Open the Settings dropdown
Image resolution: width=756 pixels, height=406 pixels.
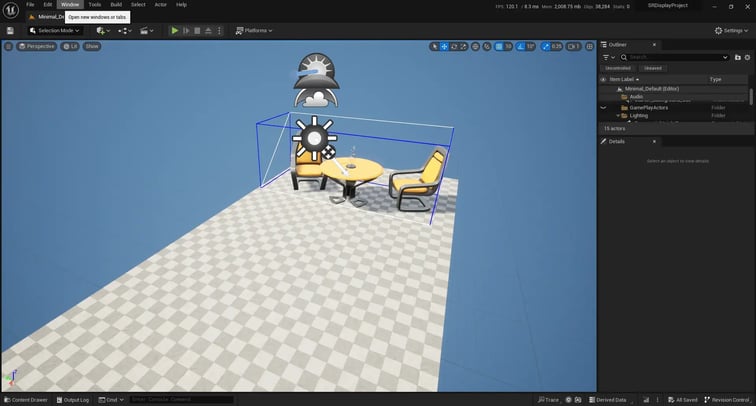(731, 30)
